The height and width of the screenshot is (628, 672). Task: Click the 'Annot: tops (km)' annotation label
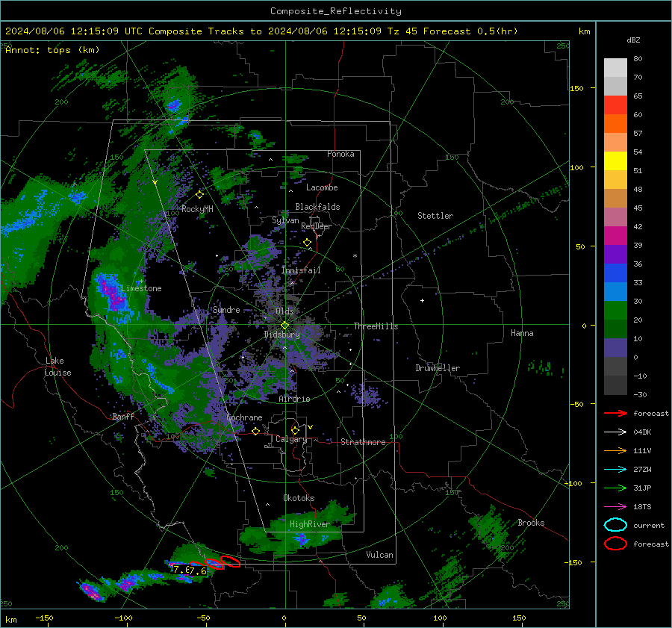52,50
